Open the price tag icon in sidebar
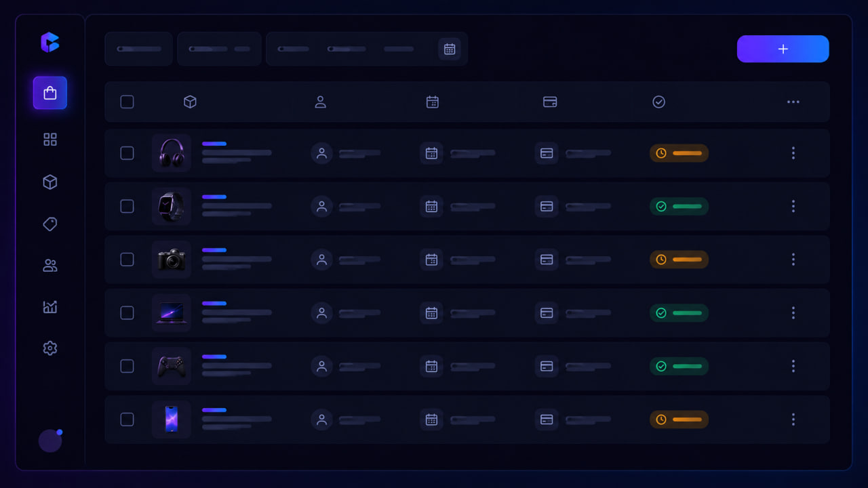Image resolution: width=868 pixels, height=488 pixels. coord(50,224)
